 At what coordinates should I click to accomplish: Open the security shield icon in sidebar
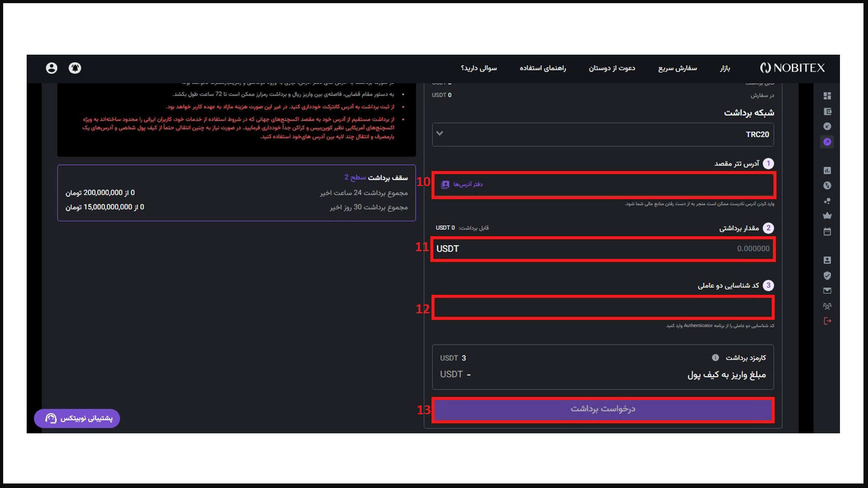pyautogui.click(x=827, y=276)
